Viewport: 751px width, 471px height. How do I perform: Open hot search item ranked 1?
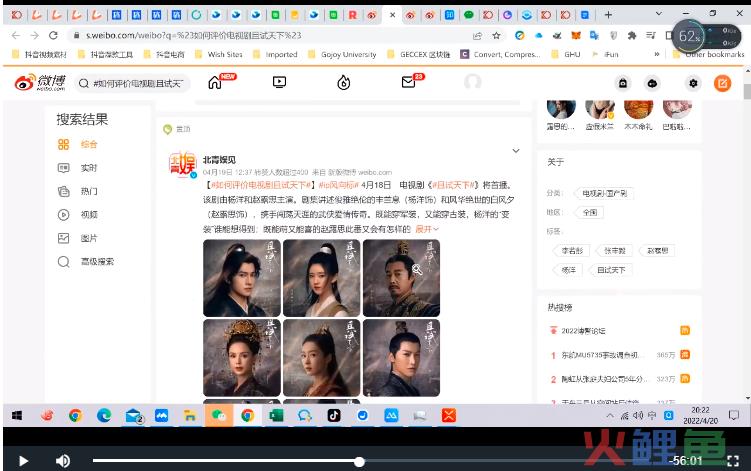point(601,355)
